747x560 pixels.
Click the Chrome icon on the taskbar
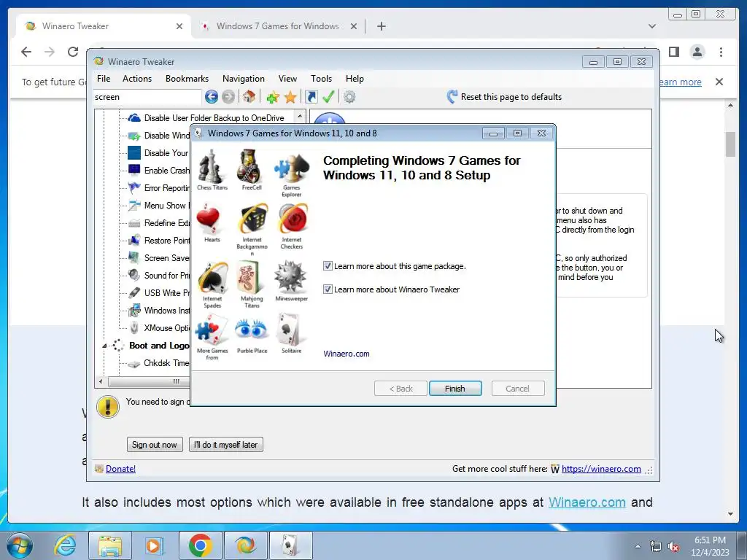click(x=200, y=545)
